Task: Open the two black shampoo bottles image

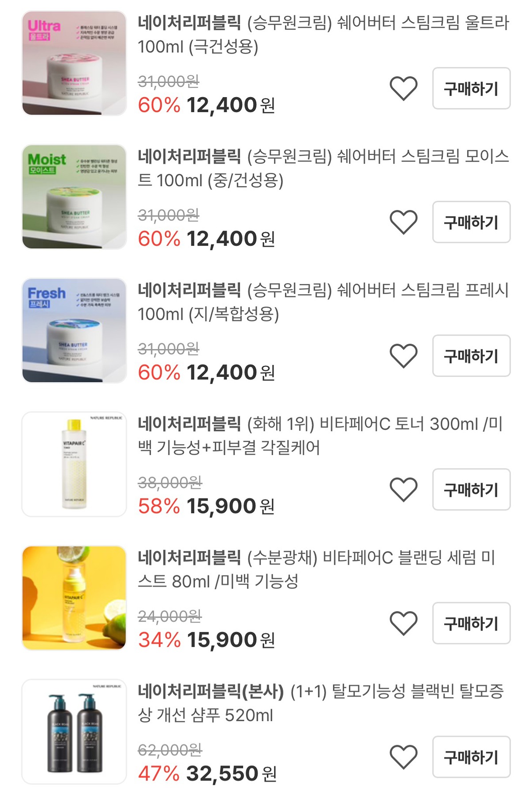Action: [x=74, y=732]
